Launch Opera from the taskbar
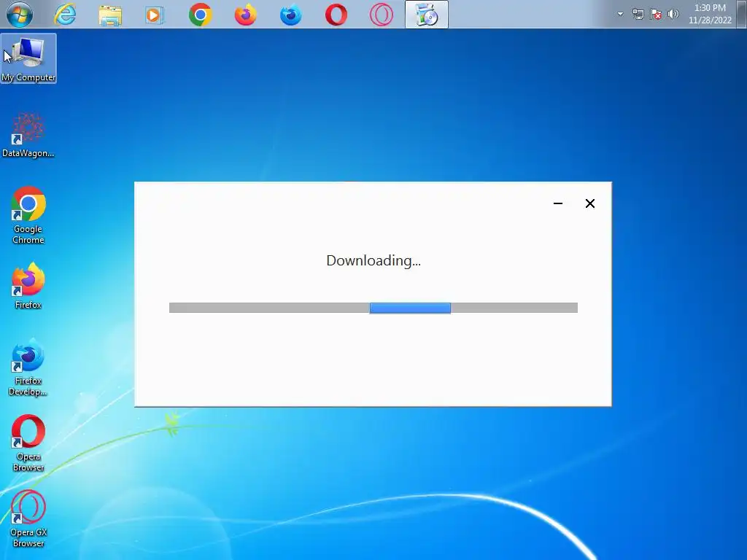747x560 pixels. (x=336, y=15)
